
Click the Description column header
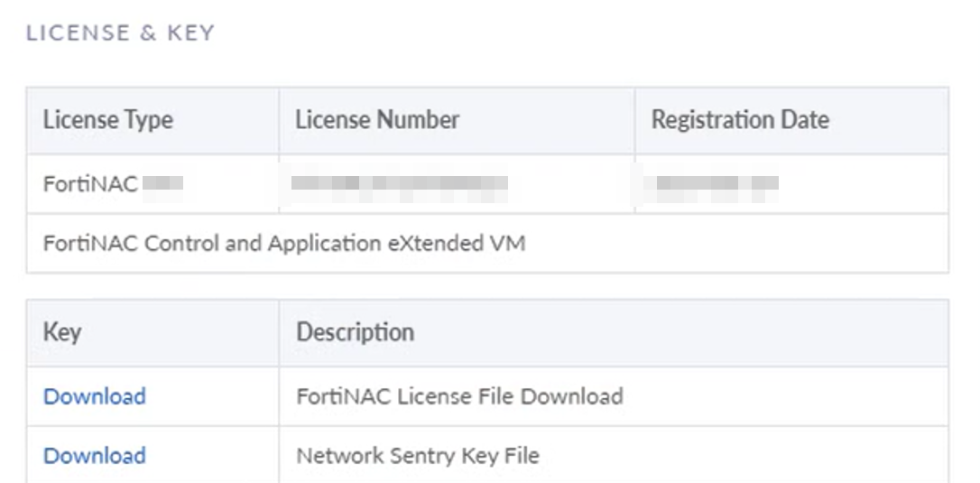[x=355, y=332]
